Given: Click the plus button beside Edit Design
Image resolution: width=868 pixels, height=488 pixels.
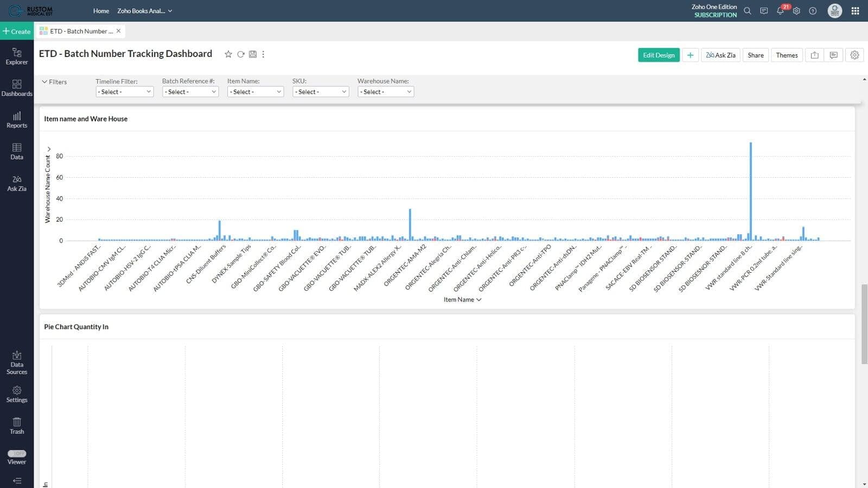Looking at the screenshot, I should [x=690, y=55].
